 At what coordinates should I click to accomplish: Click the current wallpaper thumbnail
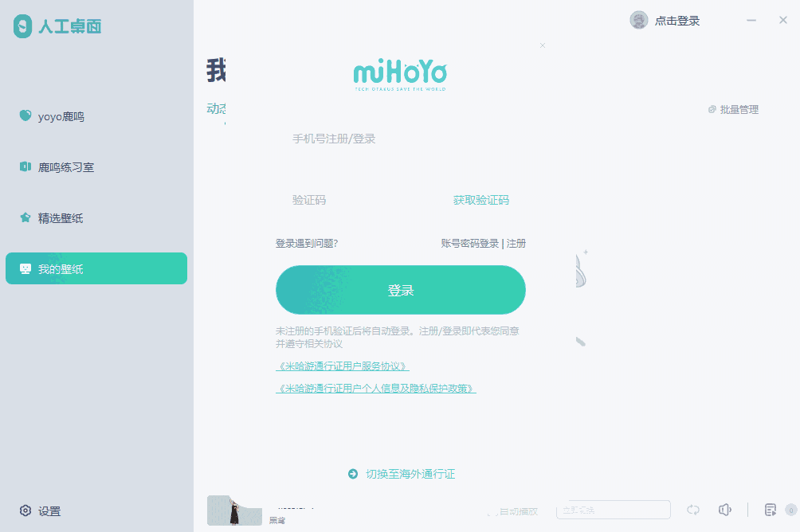234,510
